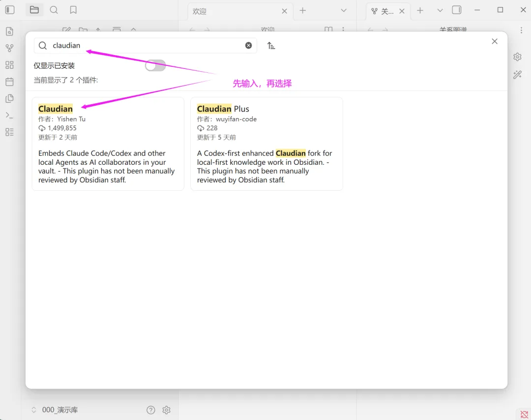Viewport: 531px width, 420px height.
Task: Open the file explorer folder icon
Action: (x=34, y=10)
